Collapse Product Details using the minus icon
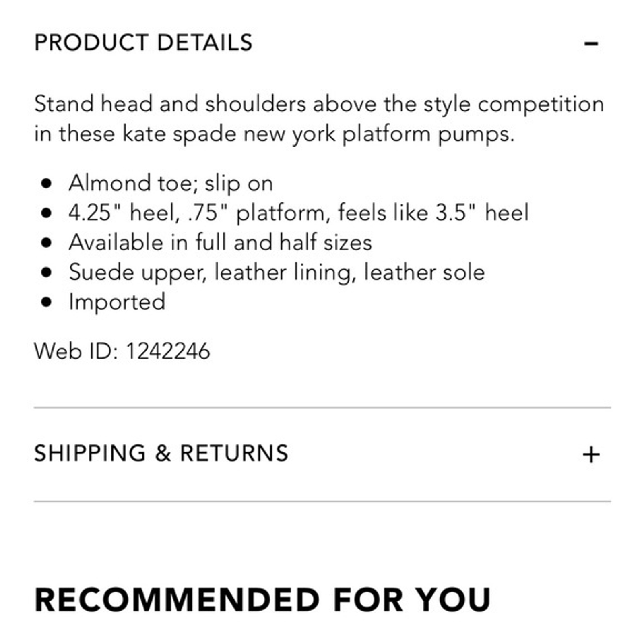Image resolution: width=644 pixels, height=644 pixels. [x=591, y=43]
